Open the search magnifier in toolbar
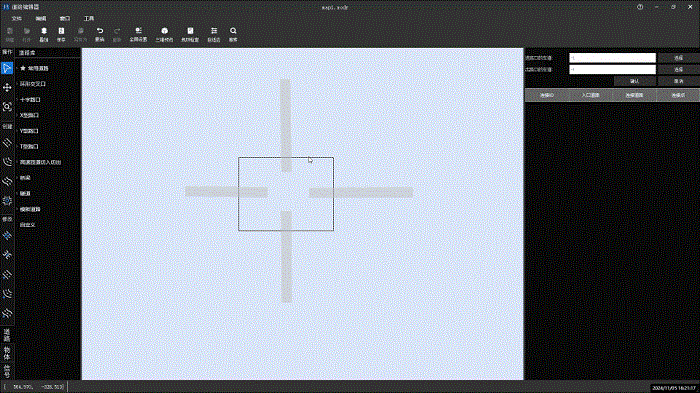This screenshot has width=700, height=393. click(x=233, y=34)
